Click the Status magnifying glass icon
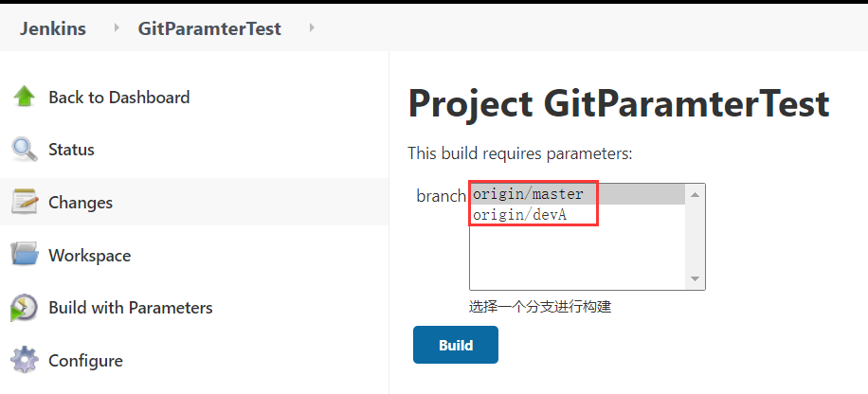 coord(24,150)
